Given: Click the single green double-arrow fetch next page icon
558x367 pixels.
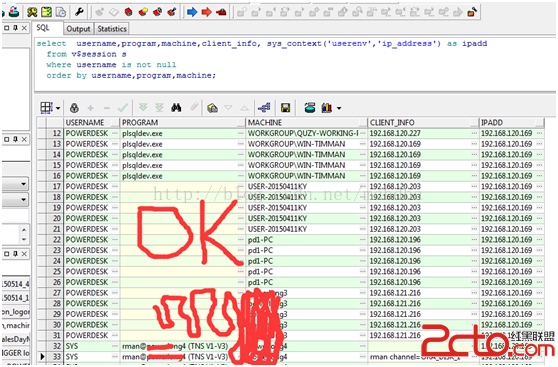Looking at the screenshot, I should pyautogui.click(x=143, y=108).
